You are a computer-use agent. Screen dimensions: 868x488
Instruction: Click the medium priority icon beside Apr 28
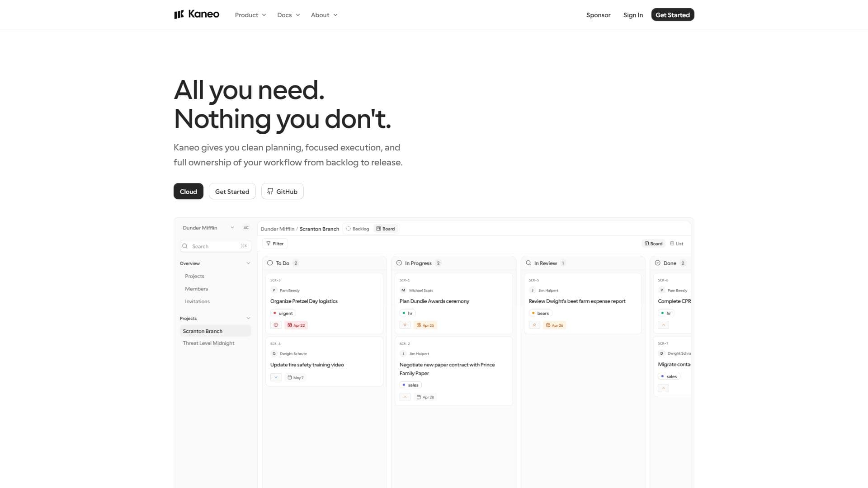[x=405, y=397]
